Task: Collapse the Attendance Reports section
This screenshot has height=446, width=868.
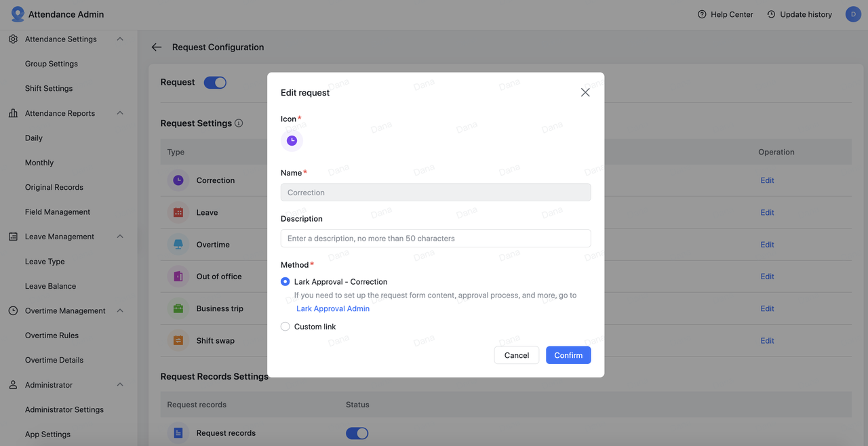Action: click(x=120, y=113)
